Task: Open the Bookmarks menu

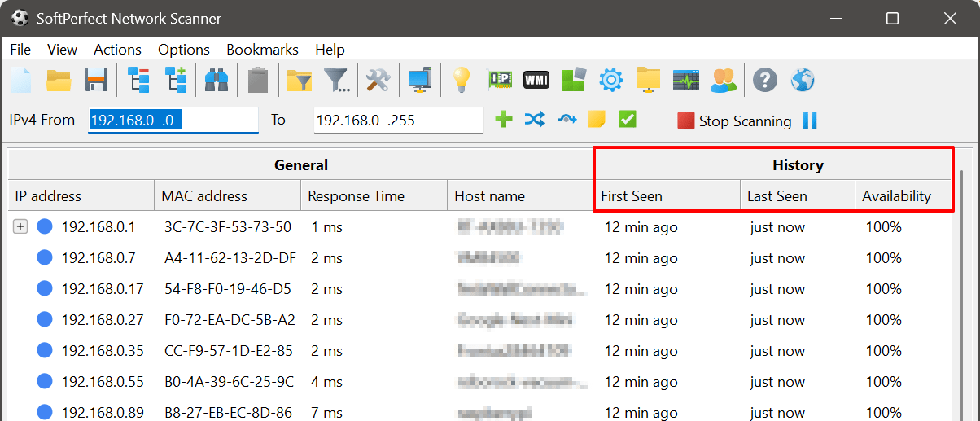Action: click(x=262, y=50)
